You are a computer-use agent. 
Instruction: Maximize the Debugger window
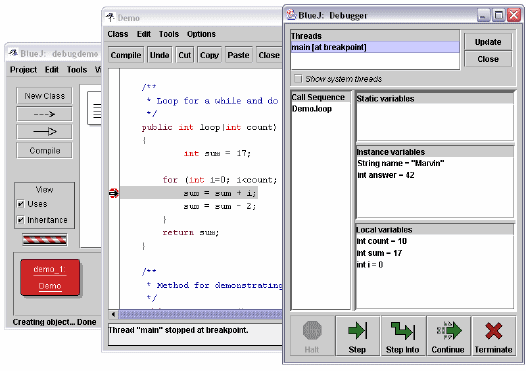(x=499, y=15)
